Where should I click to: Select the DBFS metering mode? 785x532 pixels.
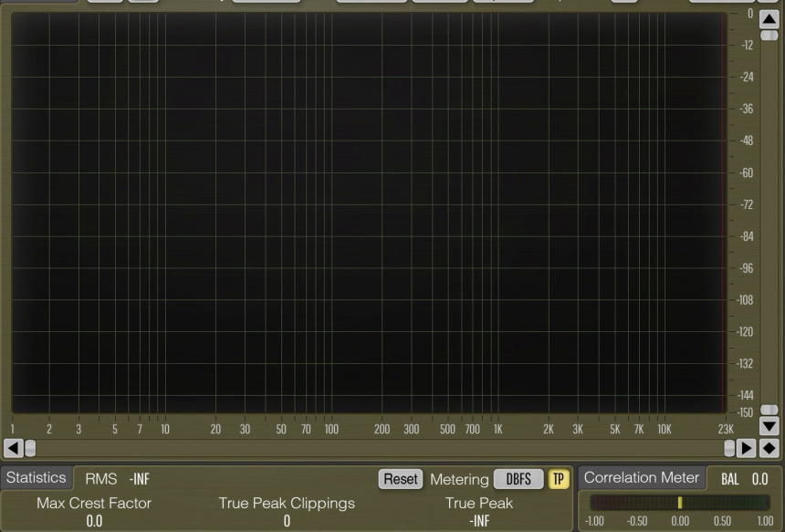coord(518,479)
